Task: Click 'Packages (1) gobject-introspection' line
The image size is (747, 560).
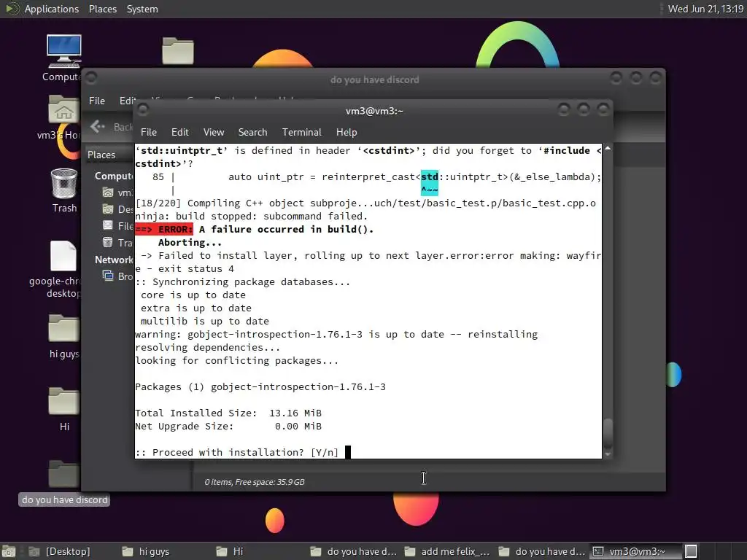Action: pyautogui.click(x=260, y=386)
